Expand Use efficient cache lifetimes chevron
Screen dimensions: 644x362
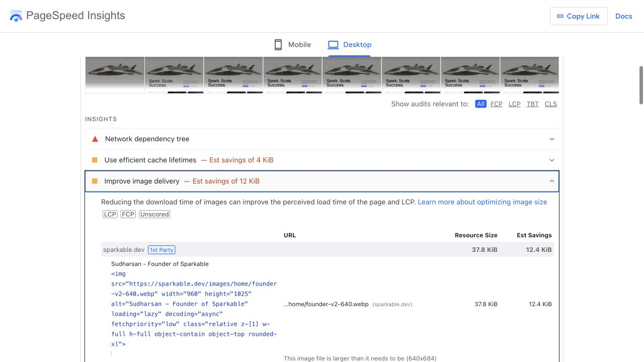pos(552,160)
